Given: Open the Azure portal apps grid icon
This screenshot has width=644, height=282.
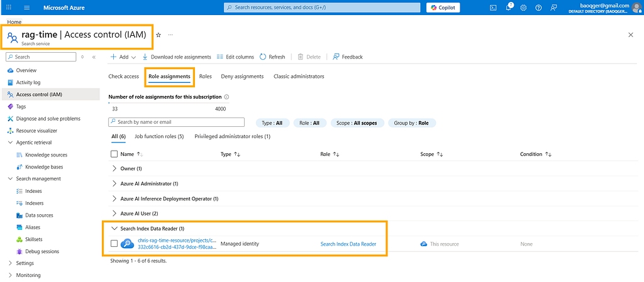Looking at the screenshot, I should coord(9,8).
